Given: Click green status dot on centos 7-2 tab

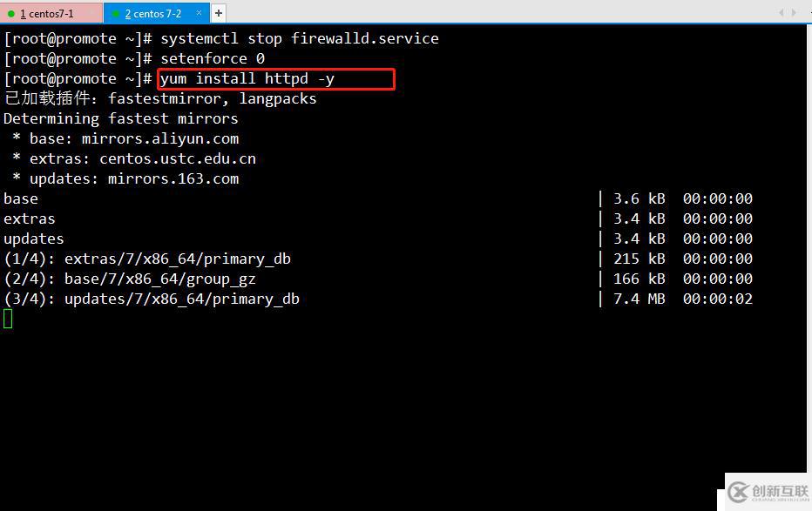Looking at the screenshot, I should pos(116,14).
